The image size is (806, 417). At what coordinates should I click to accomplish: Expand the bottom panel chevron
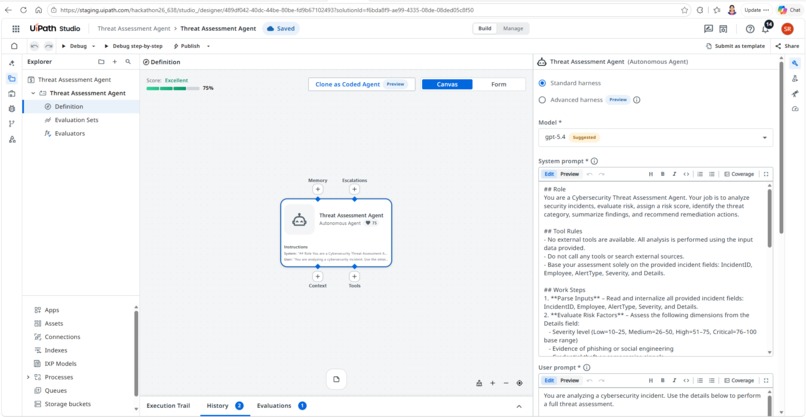(518, 406)
